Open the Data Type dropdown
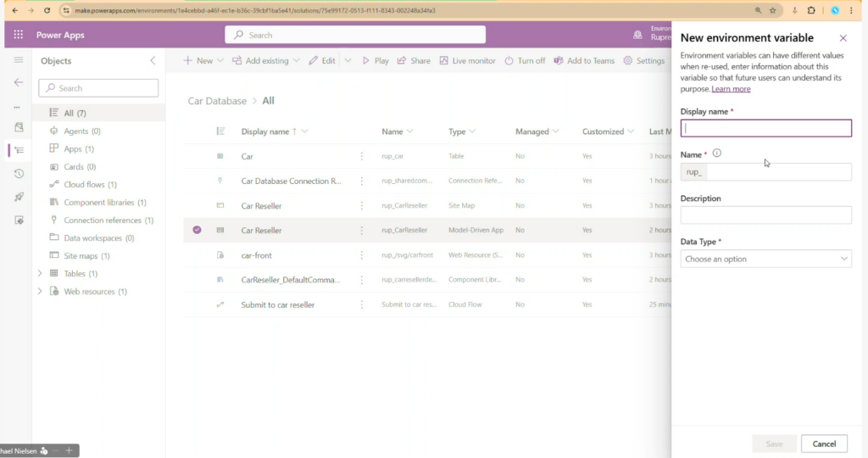The height and width of the screenshot is (458, 868). pos(765,259)
